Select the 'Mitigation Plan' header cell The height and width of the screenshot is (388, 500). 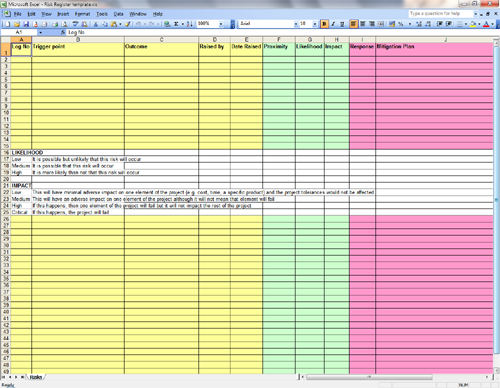pos(434,49)
